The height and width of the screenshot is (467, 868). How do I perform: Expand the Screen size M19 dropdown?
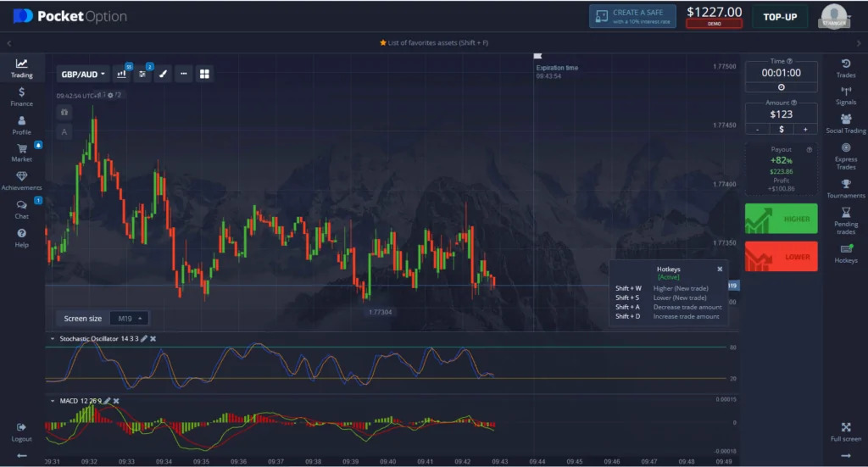tap(131, 319)
